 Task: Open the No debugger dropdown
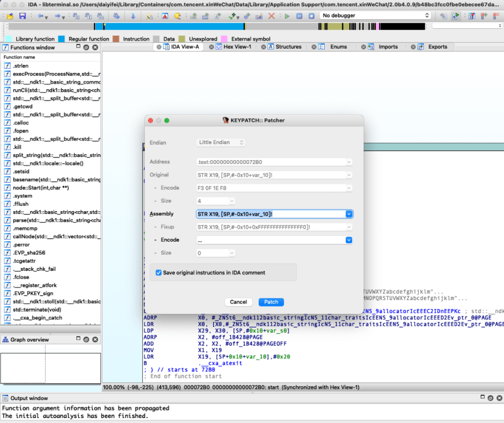point(376,15)
